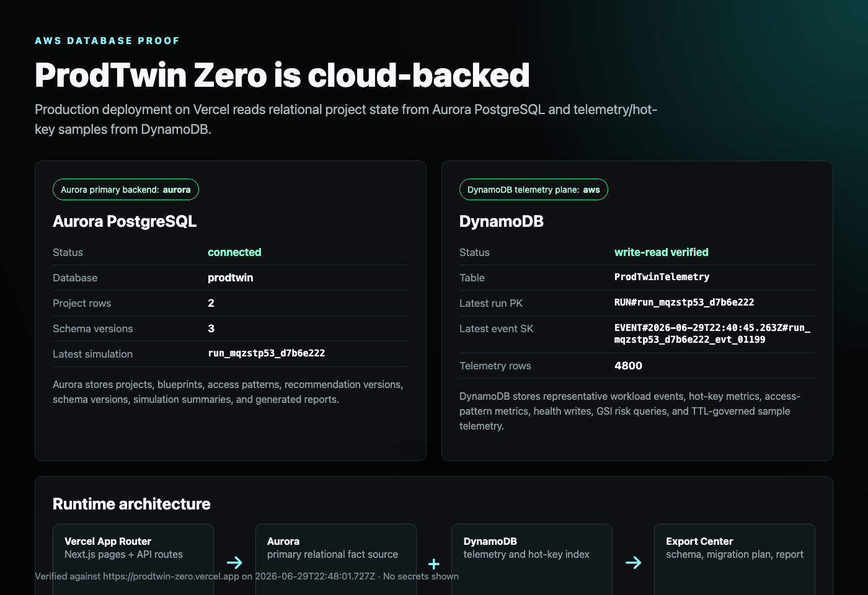
Task: Click the ProdTwinTelemetry table value
Action: click(662, 277)
